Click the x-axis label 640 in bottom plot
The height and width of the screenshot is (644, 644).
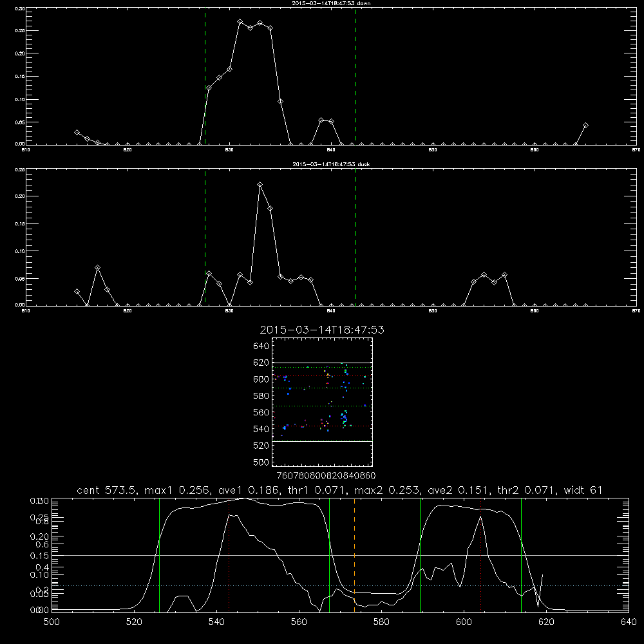[x=629, y=622]
